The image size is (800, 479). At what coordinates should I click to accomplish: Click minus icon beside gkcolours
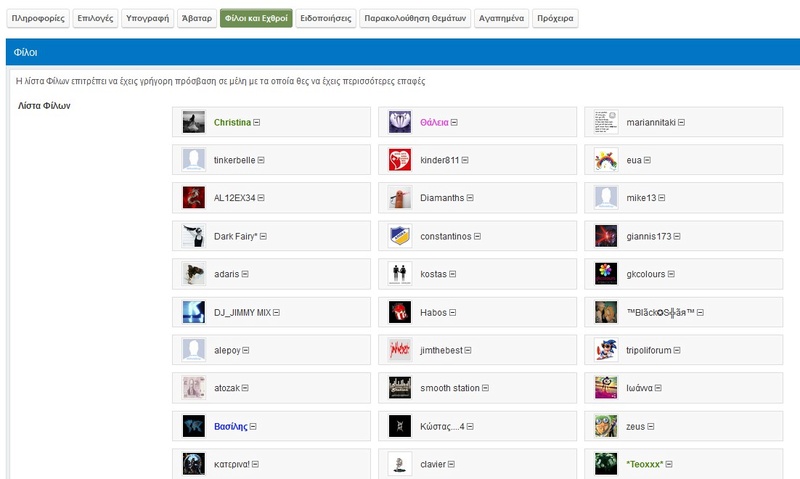(671, 274)
